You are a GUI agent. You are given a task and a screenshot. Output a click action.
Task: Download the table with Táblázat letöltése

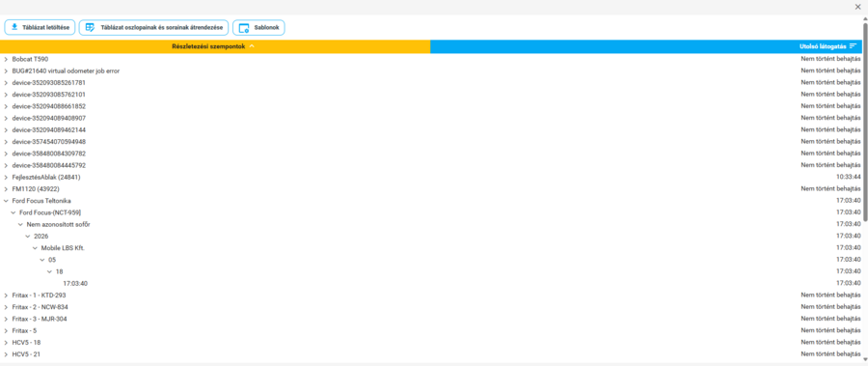[x=40, y=28]
